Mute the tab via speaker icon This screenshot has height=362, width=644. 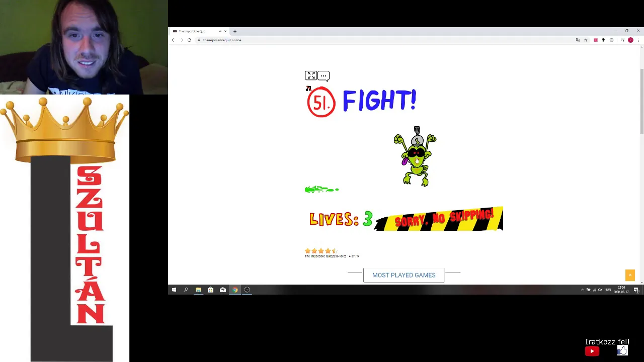click(x=220, y=31)
